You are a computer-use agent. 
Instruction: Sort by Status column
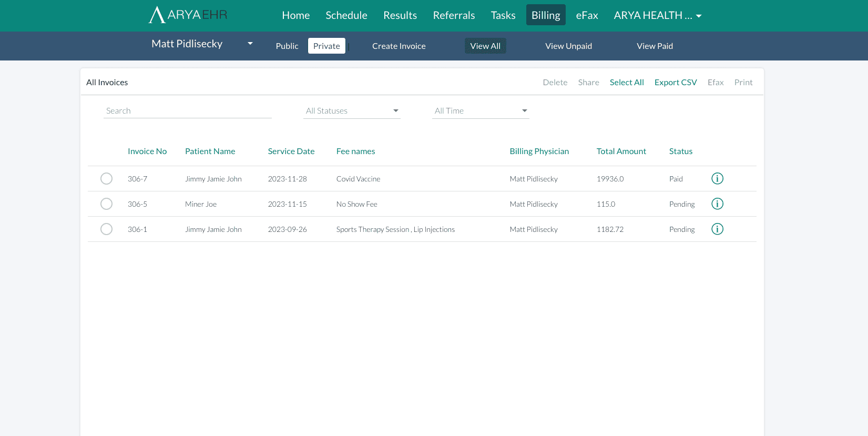coord(681,151)
